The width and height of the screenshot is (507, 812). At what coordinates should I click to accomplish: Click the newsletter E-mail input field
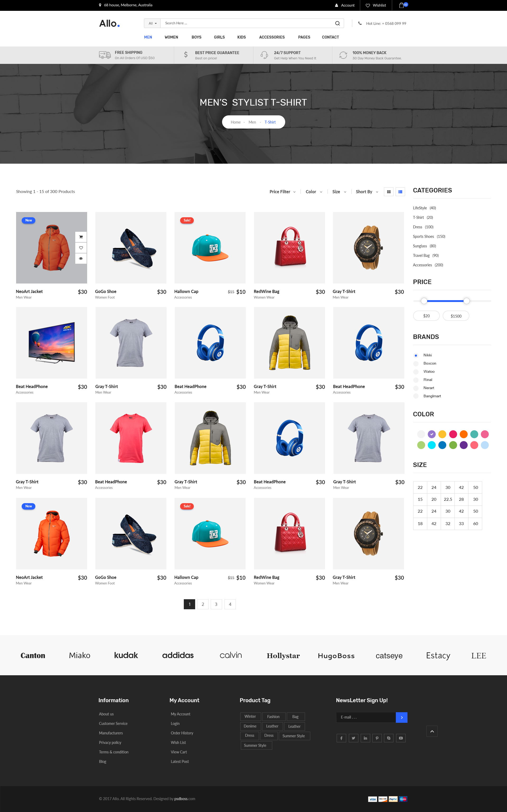coord(365,717)
